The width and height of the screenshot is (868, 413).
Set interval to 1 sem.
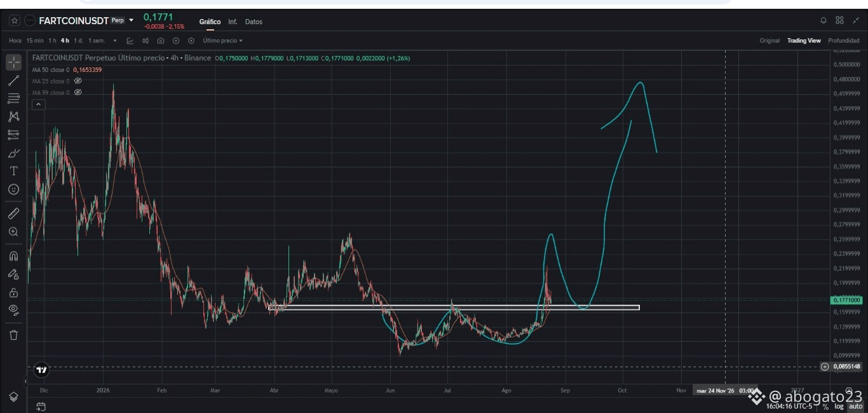pos(97,41)
